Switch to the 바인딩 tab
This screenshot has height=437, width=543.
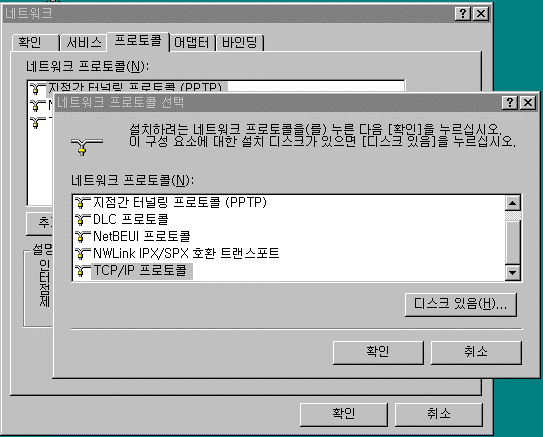240,43
